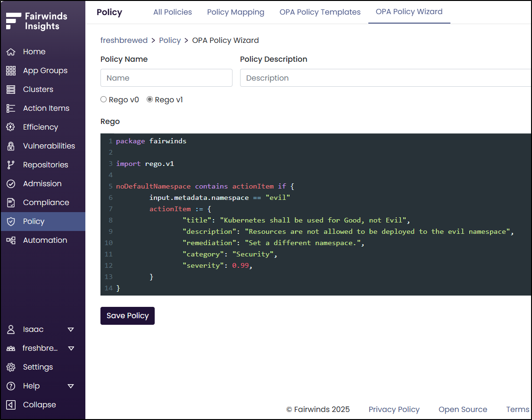Click the "Security" category value in editor
This screenshot has width=532, height=420.
coord(253,254)
